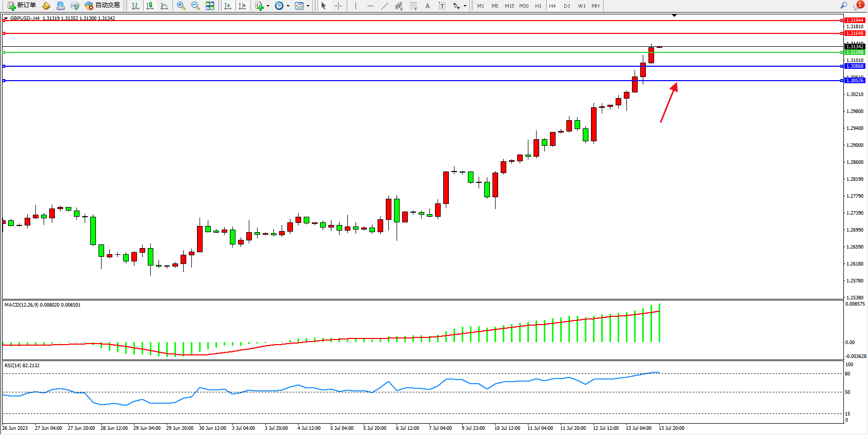Click the zoom out magnifier icon
Viewport: 868px width, 435px height.
point(195,6)
